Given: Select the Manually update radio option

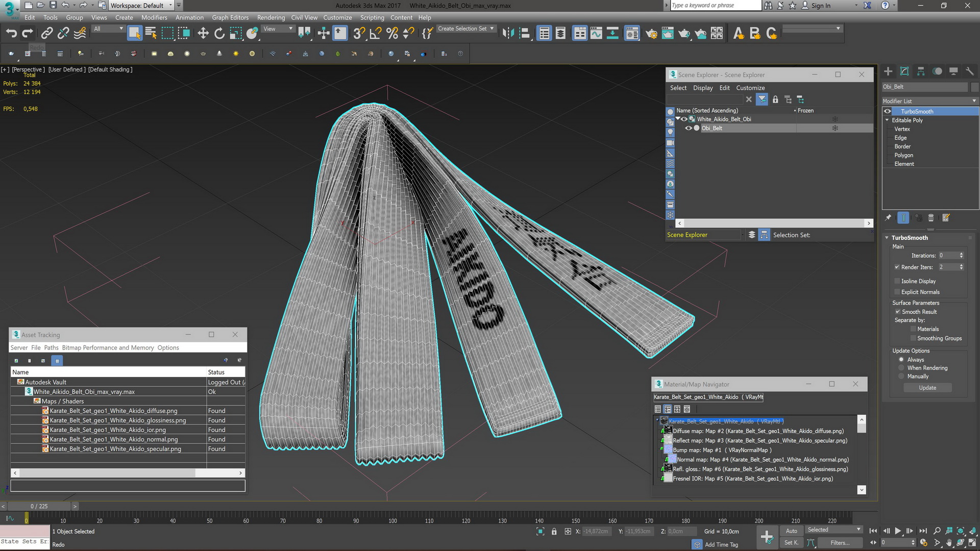Looking at the screenshot, I should coord(901,377).
